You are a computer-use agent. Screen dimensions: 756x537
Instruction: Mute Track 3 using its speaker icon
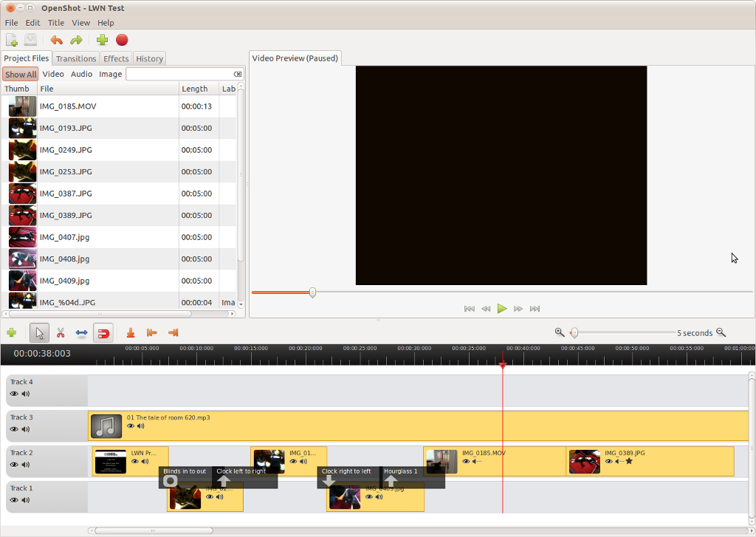[x=25, y=429]
